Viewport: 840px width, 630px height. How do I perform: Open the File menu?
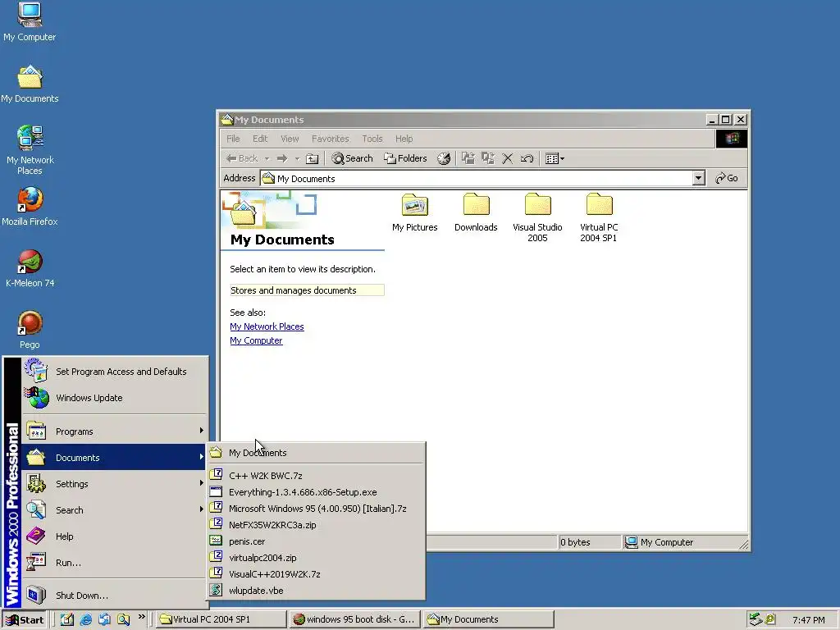(x=233, y=139)
